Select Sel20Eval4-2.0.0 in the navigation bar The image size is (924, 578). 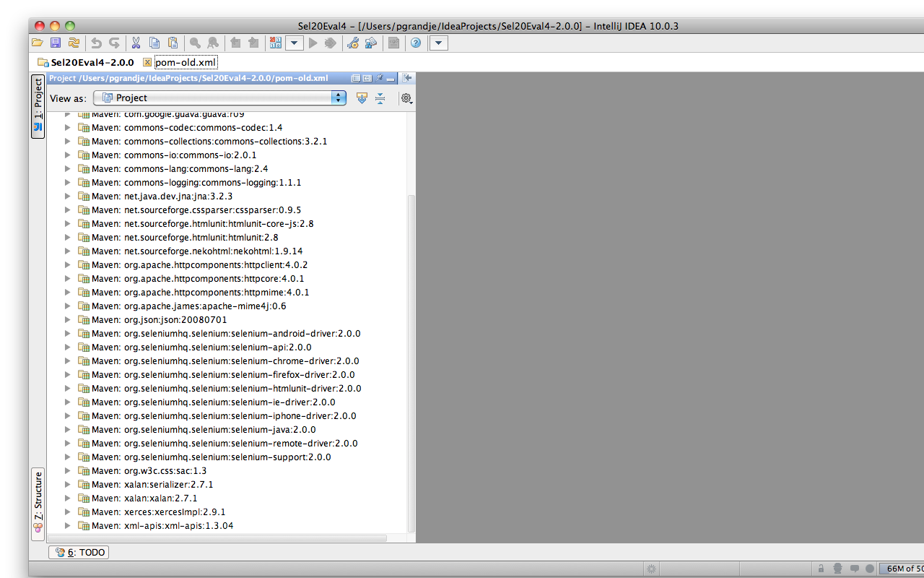click(86, 63)
